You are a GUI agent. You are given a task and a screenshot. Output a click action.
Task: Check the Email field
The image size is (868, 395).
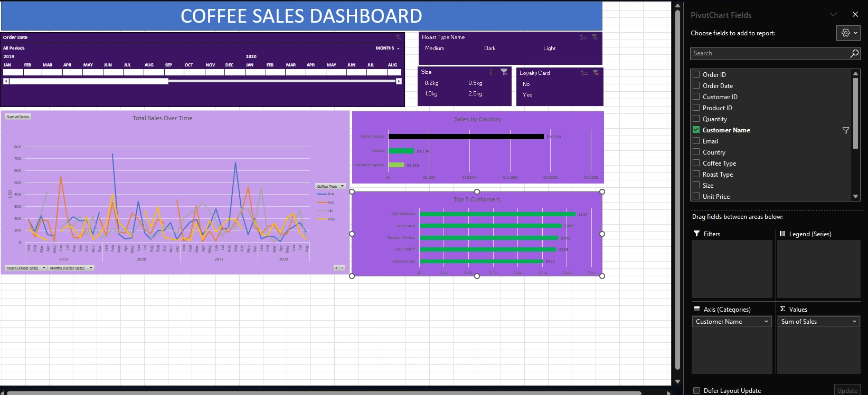click(696, 141)
